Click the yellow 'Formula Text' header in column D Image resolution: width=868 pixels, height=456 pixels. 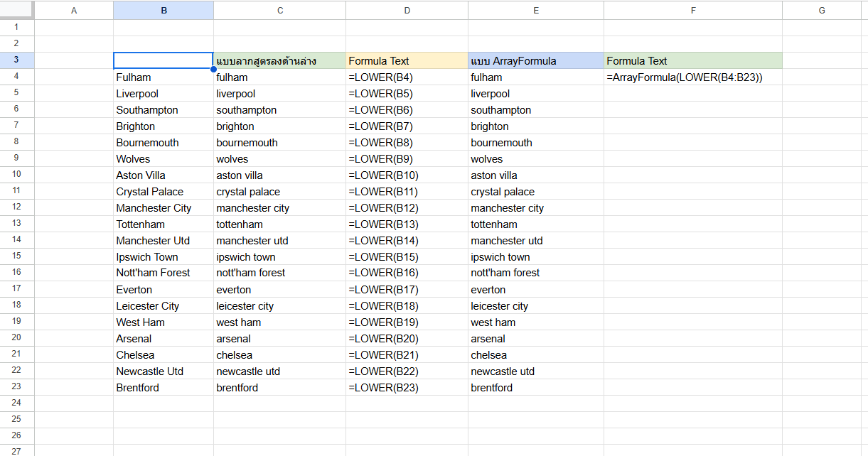click(407, 60)
